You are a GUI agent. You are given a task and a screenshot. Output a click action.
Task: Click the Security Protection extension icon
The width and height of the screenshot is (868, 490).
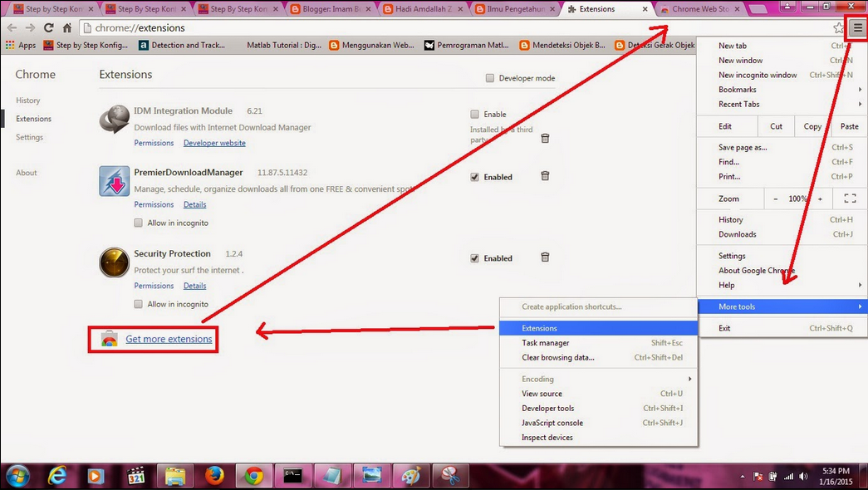[x=114, y=262]
